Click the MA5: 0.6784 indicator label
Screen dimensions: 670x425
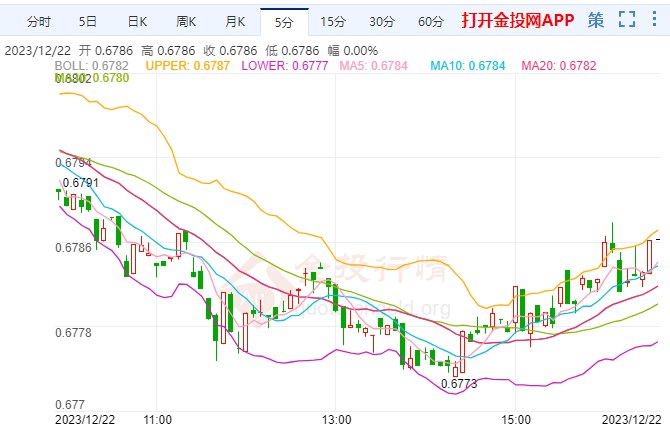click(x=373, y=66)
